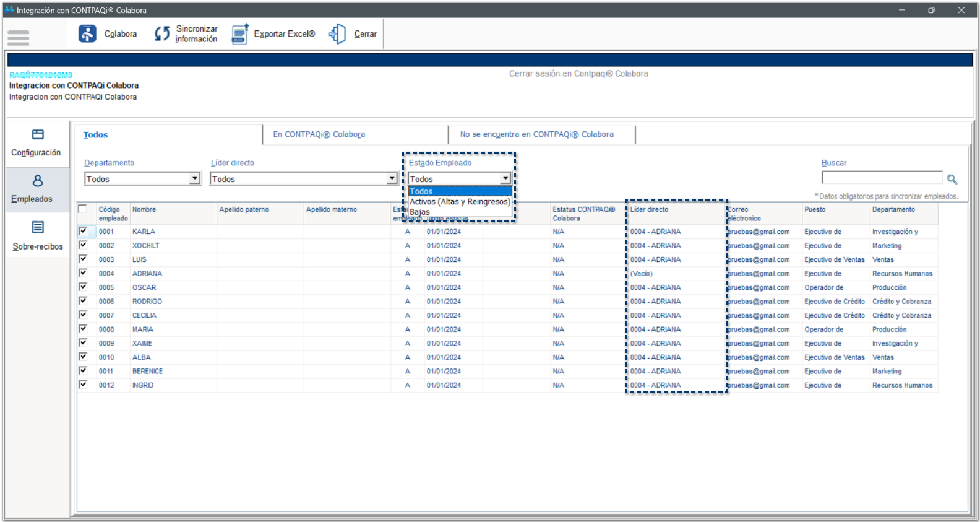Click the Exportar Excel icon
The image size is (980, 522).
tap(240, 34)
